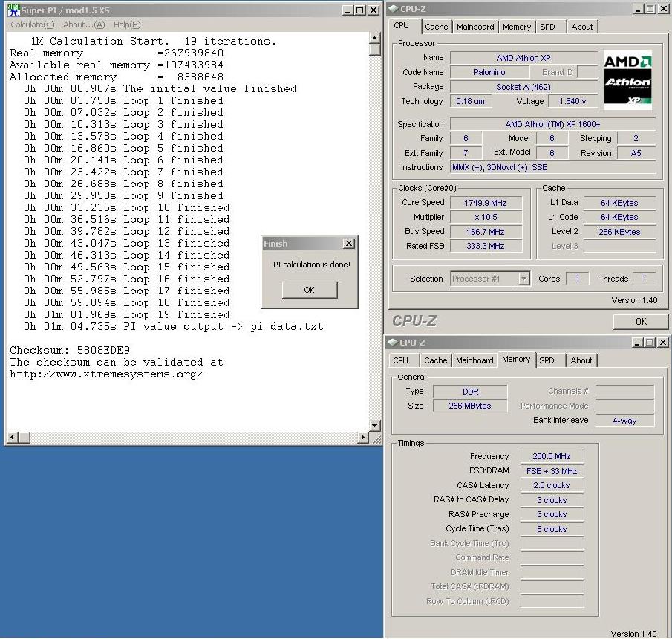Close the Finish dialog with X
Screen dimensions: 672x639
349,244
